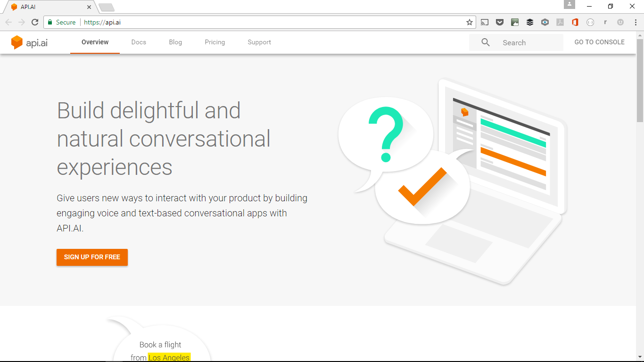This screenshot has height=362, width=644.
Task: Click the page vertical scrollbar thumb
Action: [x=640, y=80]
